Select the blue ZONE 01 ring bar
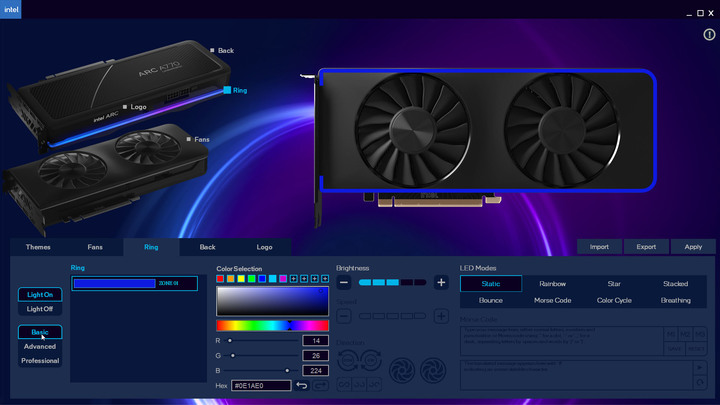720x405 pixels. tap(135, 283)
